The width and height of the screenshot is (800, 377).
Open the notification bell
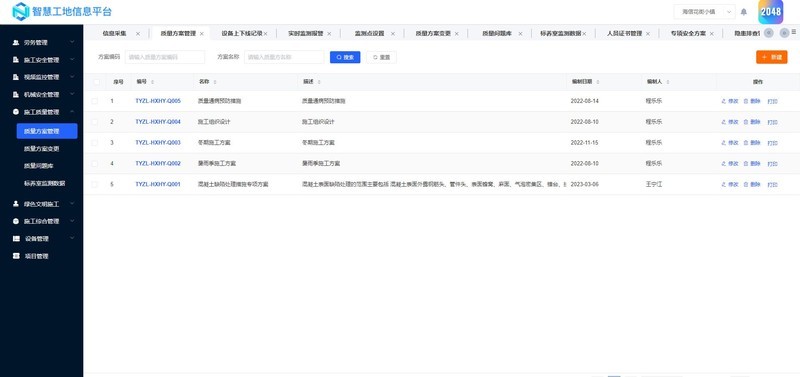coord(744,12)
